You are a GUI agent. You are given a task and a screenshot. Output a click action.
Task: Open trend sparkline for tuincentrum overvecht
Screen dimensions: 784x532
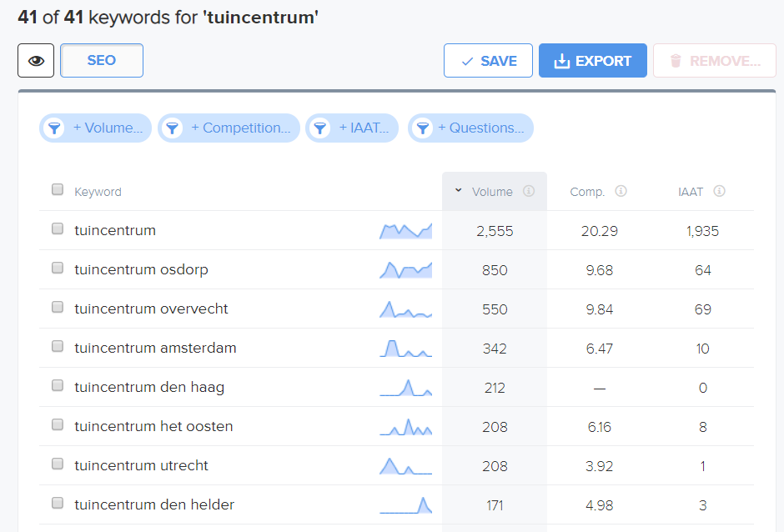click(x=405, y=309)
